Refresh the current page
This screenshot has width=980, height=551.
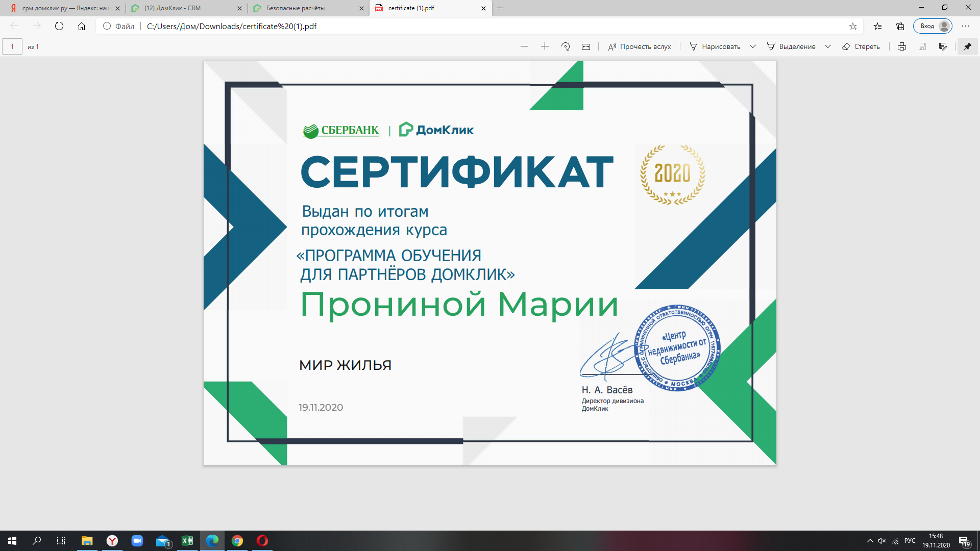[59, 26]
